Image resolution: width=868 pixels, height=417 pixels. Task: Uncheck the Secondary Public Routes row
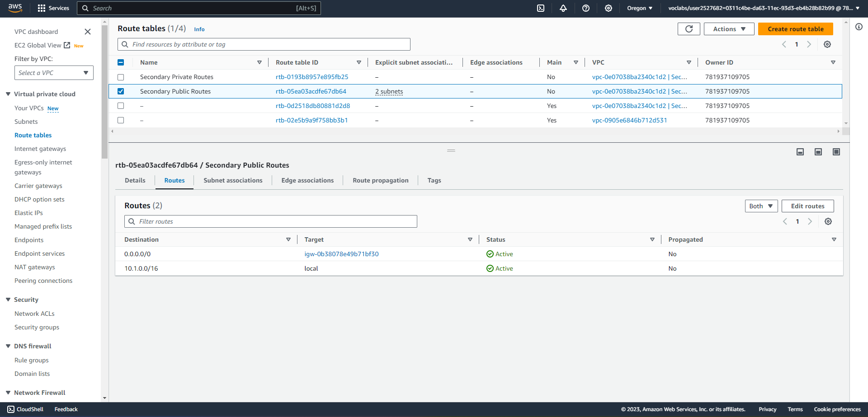[x=121, y=91]
